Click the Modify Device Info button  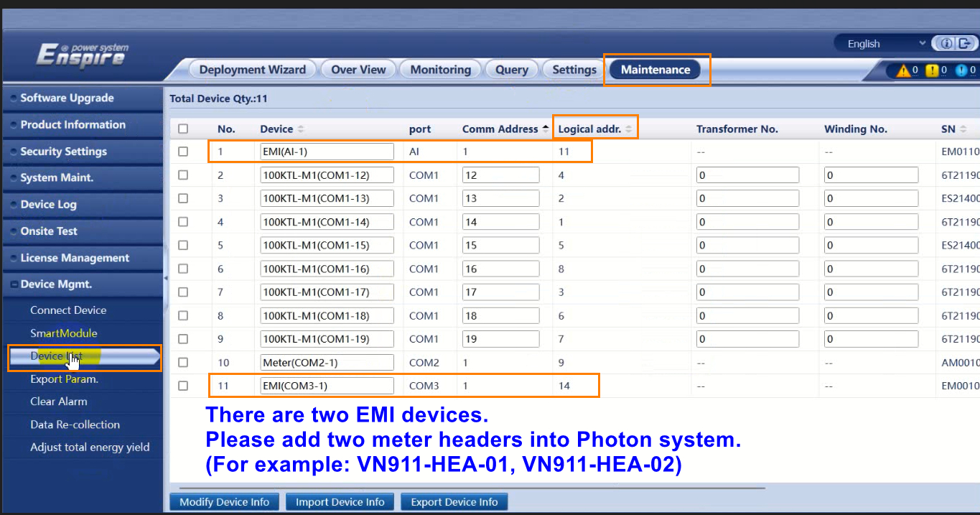coord(224,501)
